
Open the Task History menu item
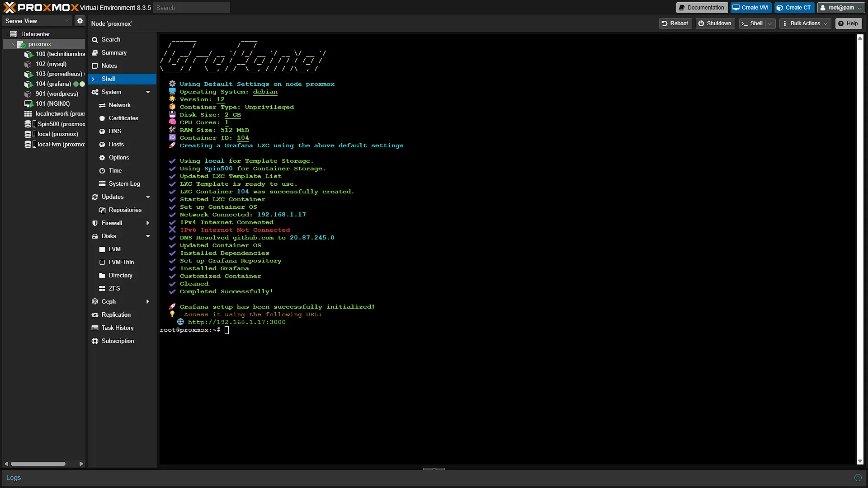click(122, 328)
